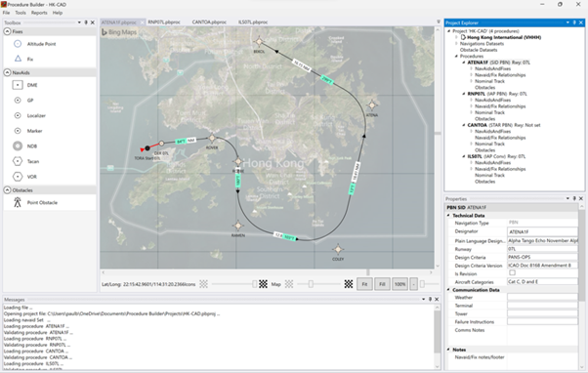Click the BEKOL waypoint symbol on map
The image size is (588, 373).
pos(259,42)
